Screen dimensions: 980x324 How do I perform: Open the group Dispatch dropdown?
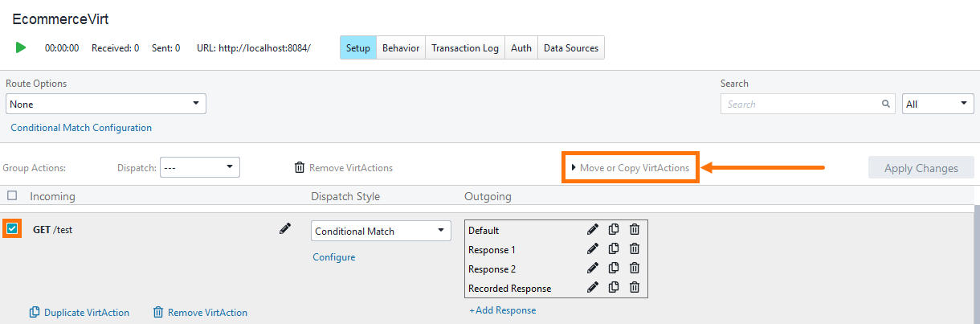200,167
